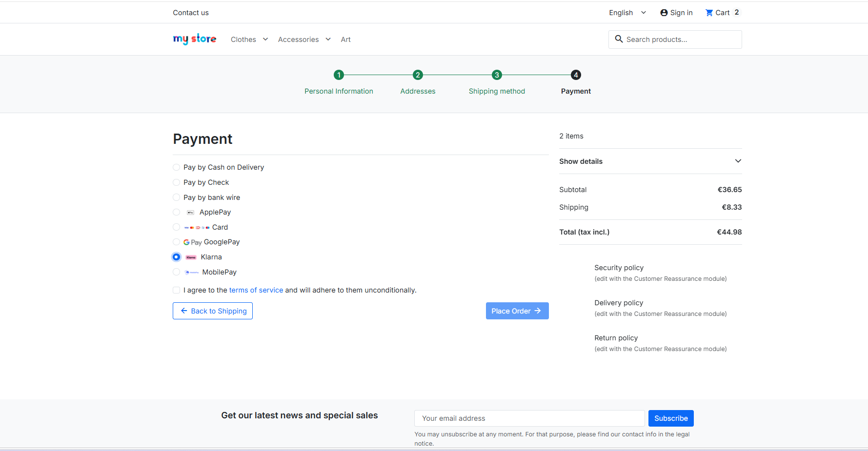Click the €44.98 total amount

[x=729, y=232]
